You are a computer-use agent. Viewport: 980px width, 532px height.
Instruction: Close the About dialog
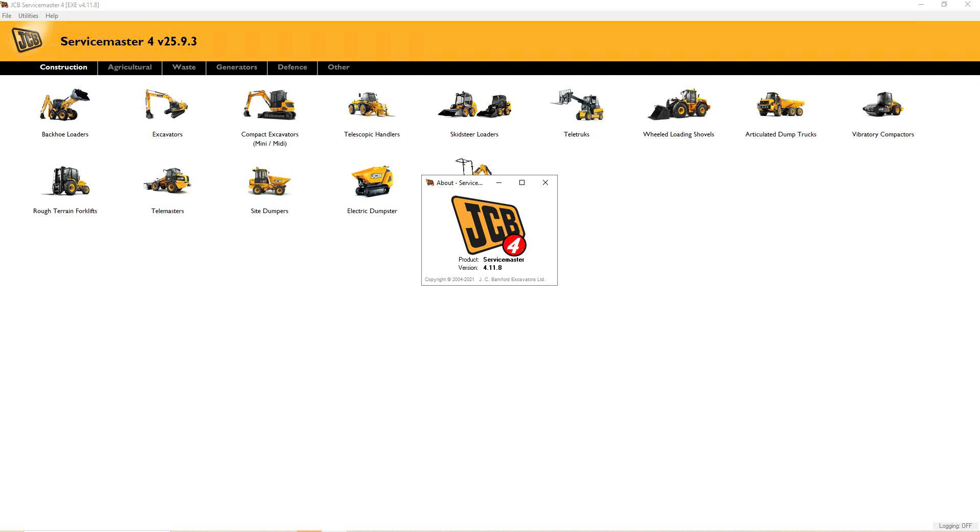tap(545, 182)
